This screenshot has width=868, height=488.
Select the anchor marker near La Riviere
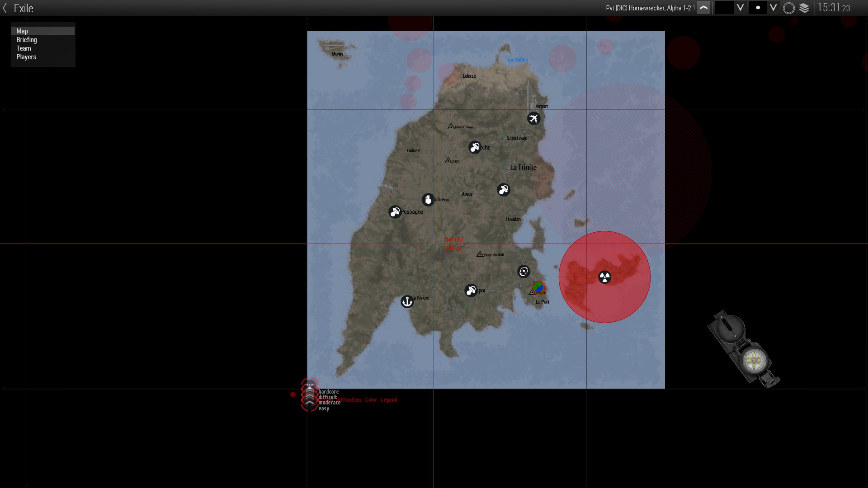tap(407, 301)
